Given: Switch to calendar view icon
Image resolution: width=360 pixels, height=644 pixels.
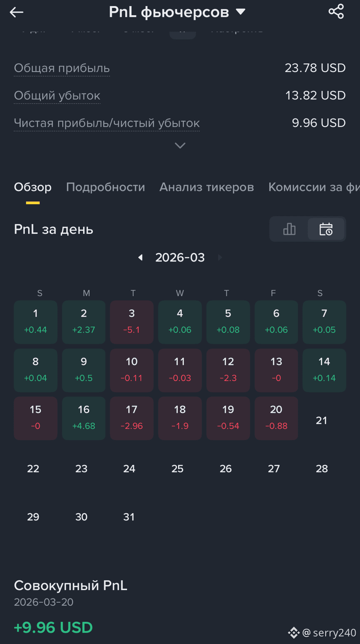Looking at the screenshot, I should [x=326, y=229].
